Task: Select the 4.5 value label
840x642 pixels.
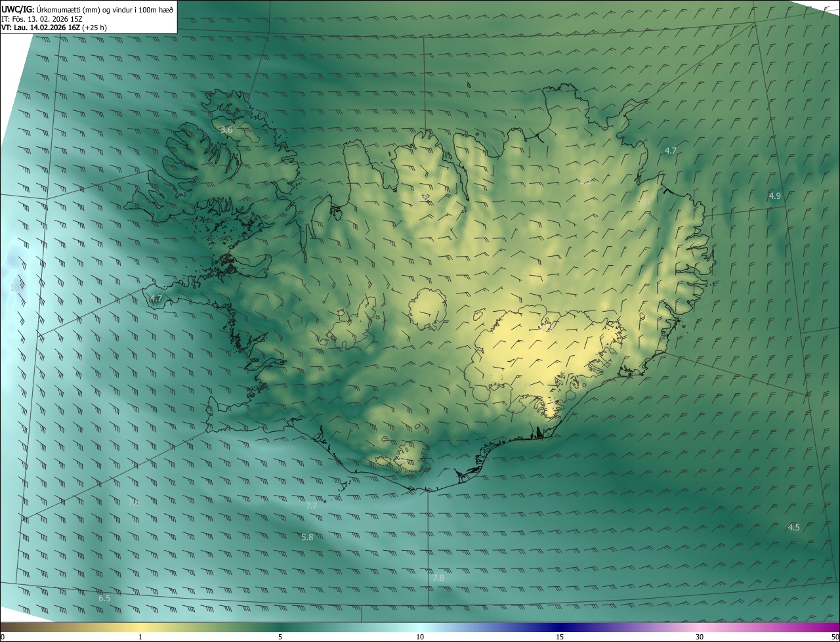Action: coord(794,528)
